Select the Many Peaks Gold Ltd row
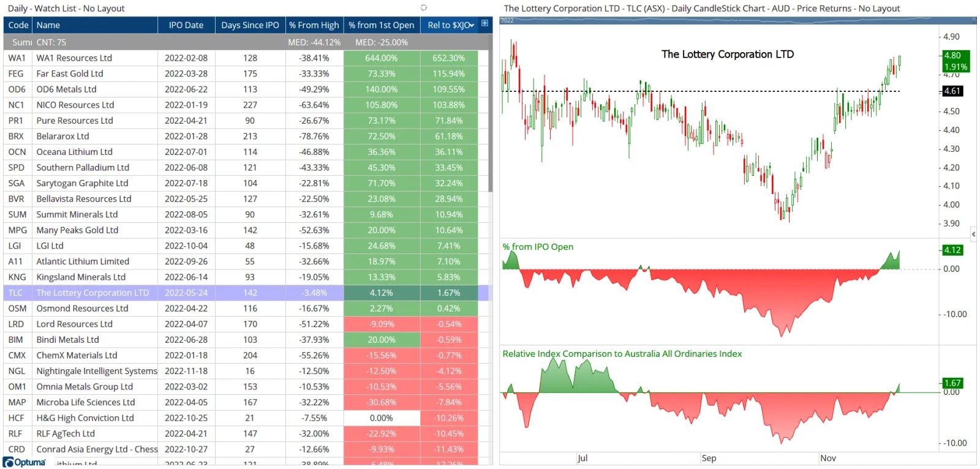The height and width of the screenshot is (469, 980). (246, 230)
